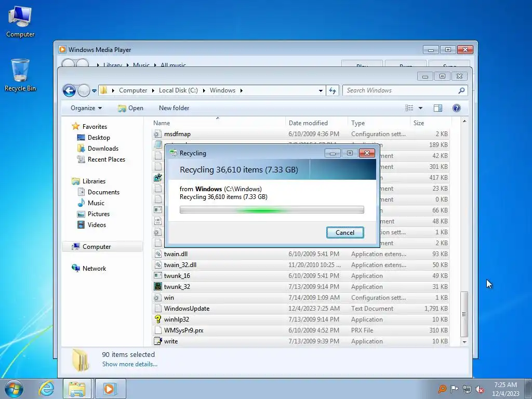Select the twain.dll file

[x=176, y=254]
